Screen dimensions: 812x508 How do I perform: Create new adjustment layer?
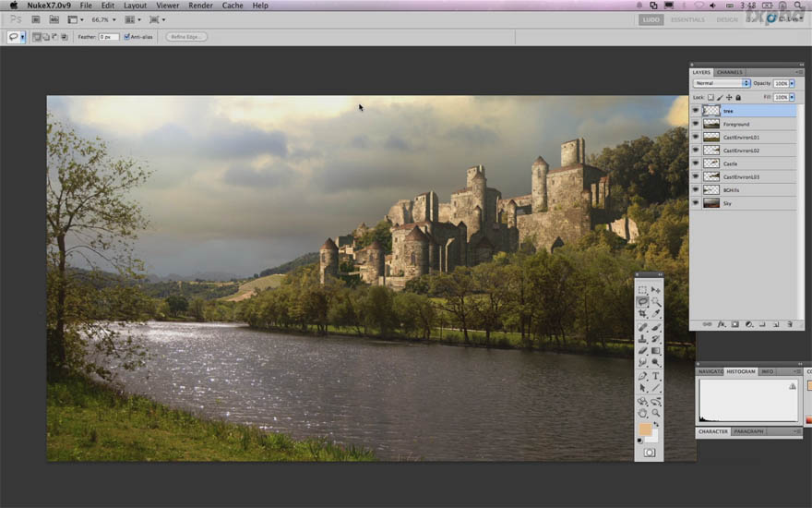coord(748,324)
